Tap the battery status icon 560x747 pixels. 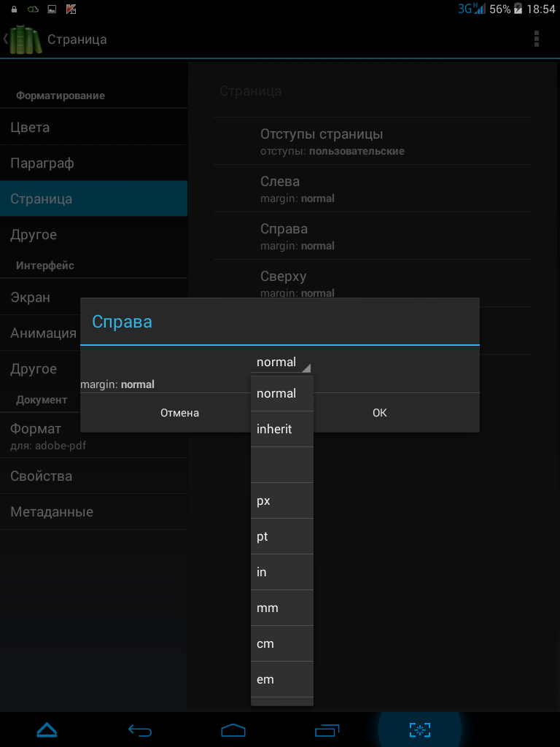pyautogui.click(x=518, y=9)
